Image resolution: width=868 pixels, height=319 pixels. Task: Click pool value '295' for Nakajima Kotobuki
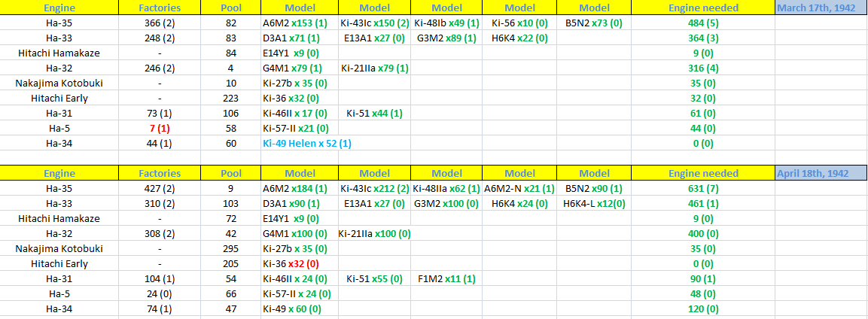tap(231, 248)
